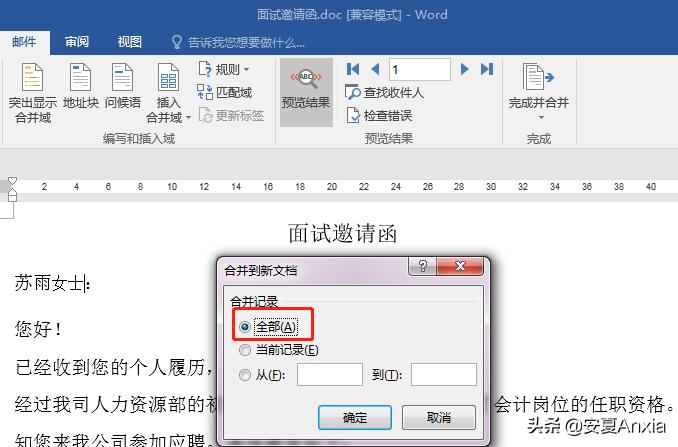Viewport: 678px width, 447px height.
Task: Switch to the Review (审阅) tab
Action: coord(77,42)
